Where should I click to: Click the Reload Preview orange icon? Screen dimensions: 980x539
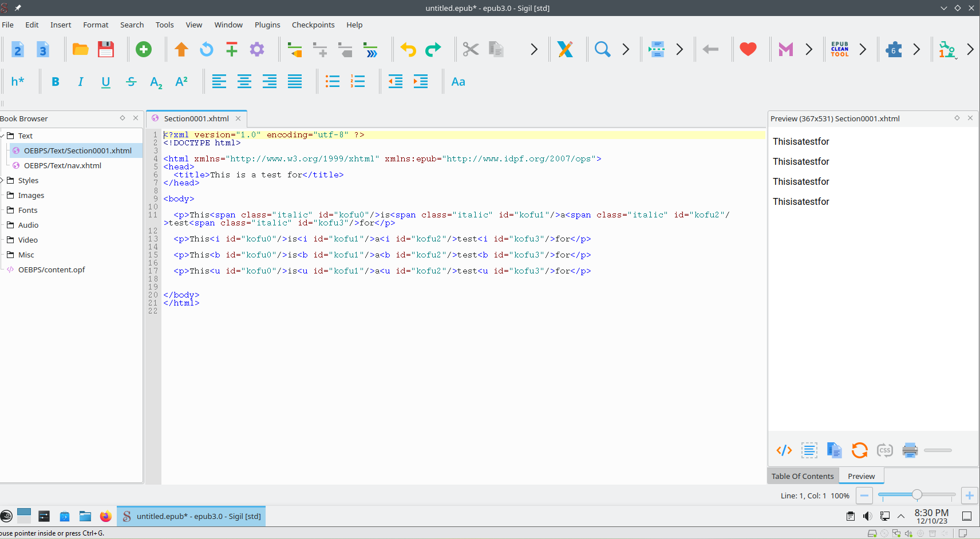point(859,450)
